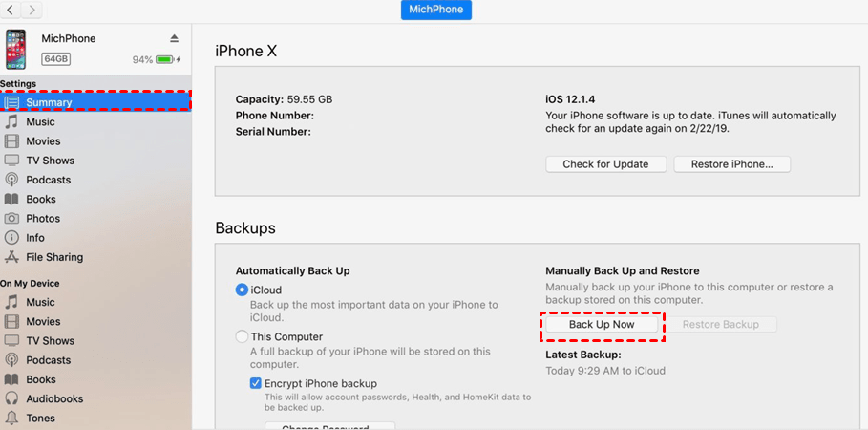Select the This Computer radio button
The width and height of the screenshot is (868, 430).
242,337
